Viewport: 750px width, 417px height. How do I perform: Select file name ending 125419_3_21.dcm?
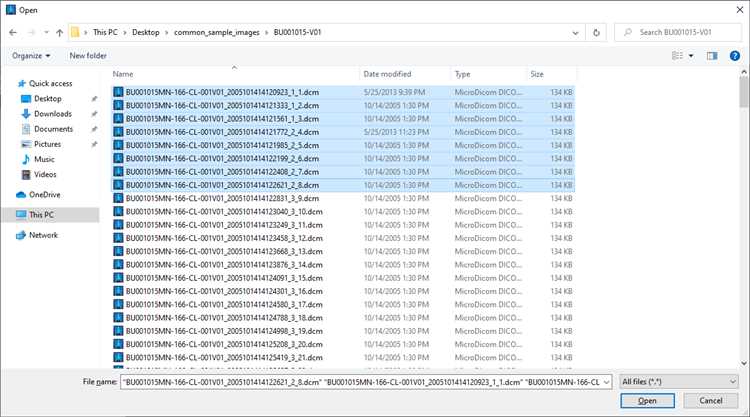224,358
